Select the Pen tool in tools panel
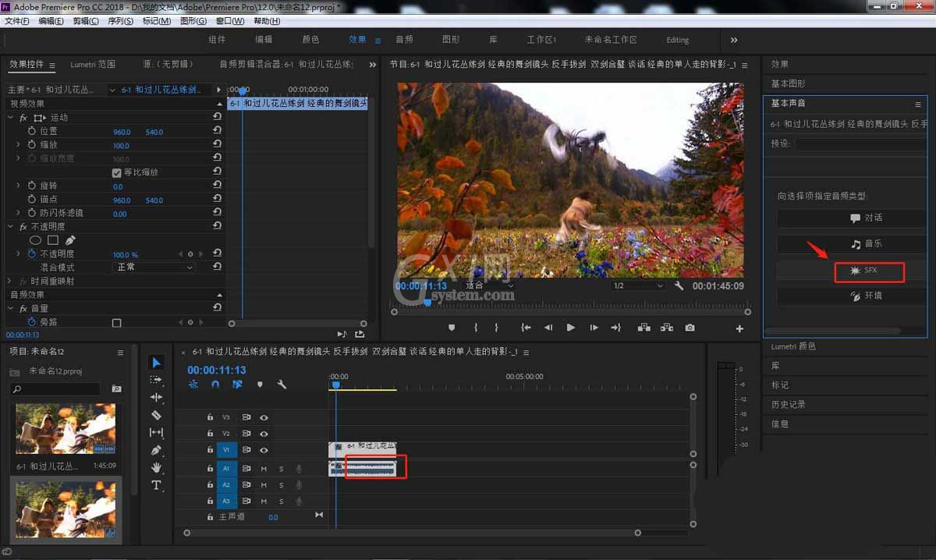The width and height of the screenshot is (936, 560). pyautogui.click(x=156, y=450)
